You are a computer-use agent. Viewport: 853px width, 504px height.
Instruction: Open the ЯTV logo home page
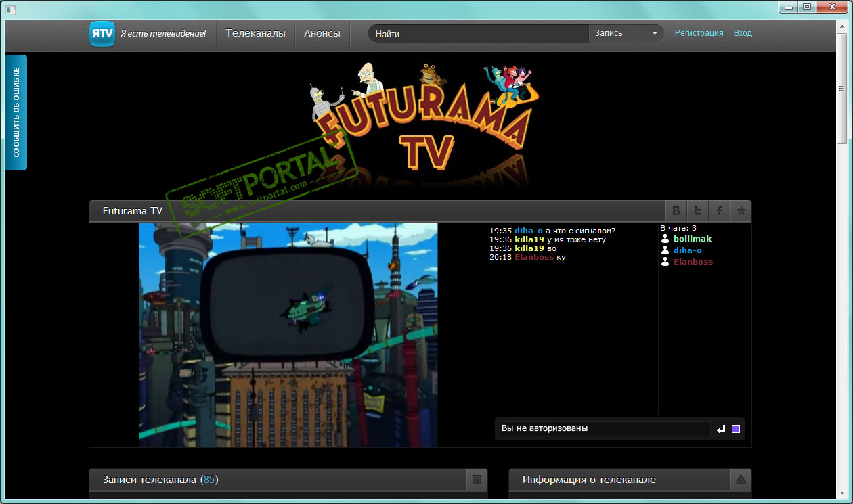click(x=102, y=33)
